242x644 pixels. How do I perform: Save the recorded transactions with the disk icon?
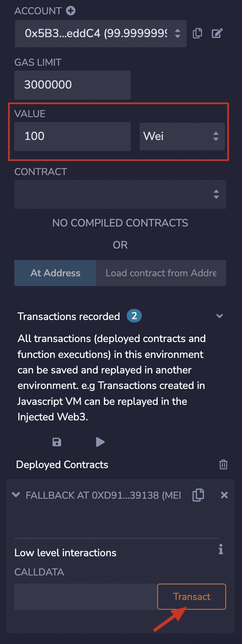click(57, 442)
